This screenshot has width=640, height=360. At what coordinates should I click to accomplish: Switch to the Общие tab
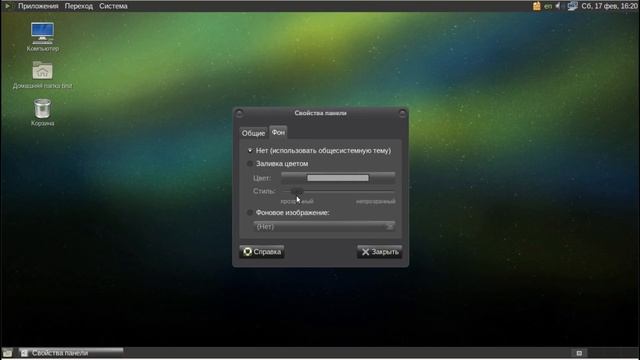tap(253, 133)
